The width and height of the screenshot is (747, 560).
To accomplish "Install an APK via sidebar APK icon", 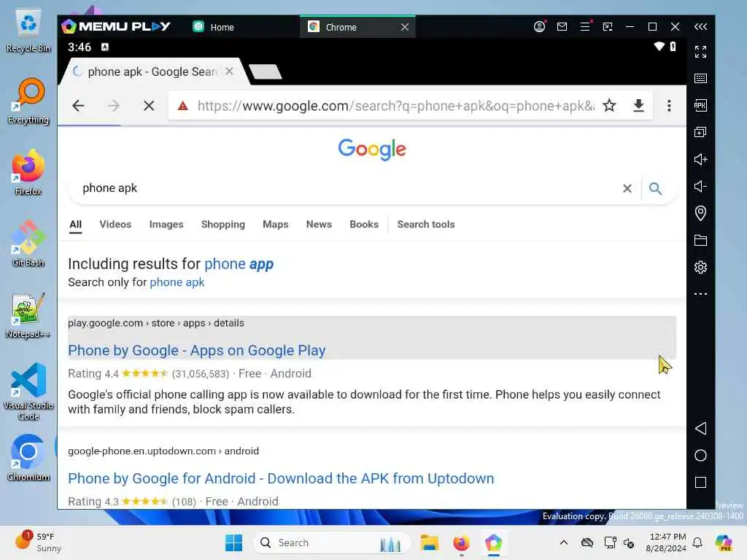I will tap(700, 105).
